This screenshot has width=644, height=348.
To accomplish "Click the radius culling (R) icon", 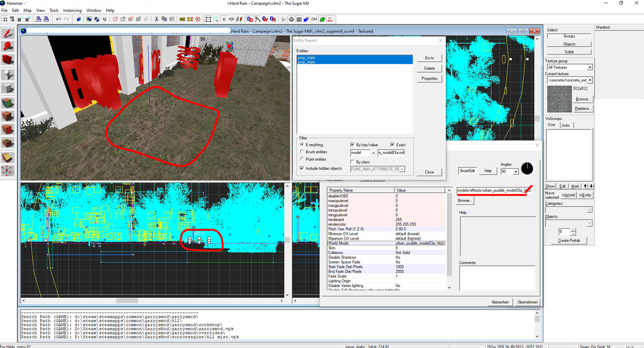I will 198,19.
